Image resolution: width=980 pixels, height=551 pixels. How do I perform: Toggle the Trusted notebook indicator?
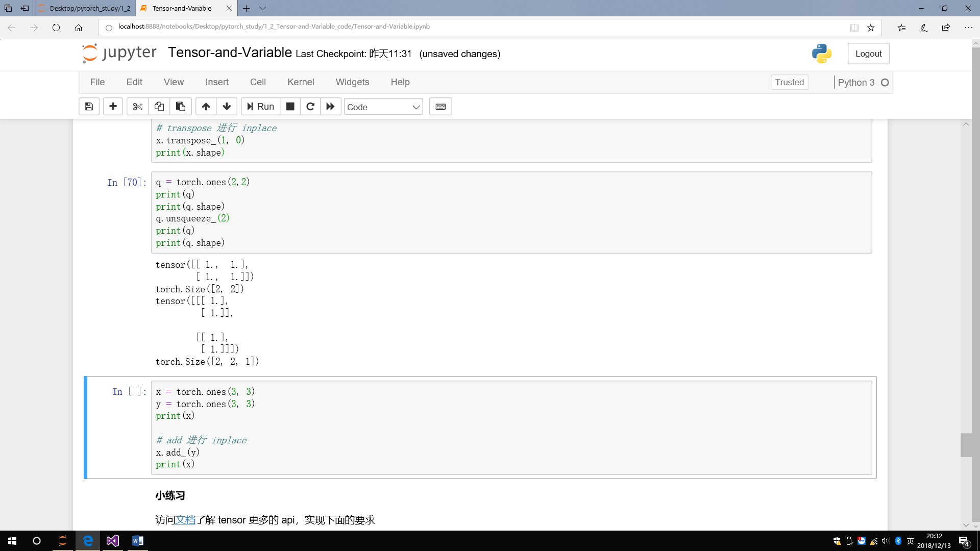789,82
